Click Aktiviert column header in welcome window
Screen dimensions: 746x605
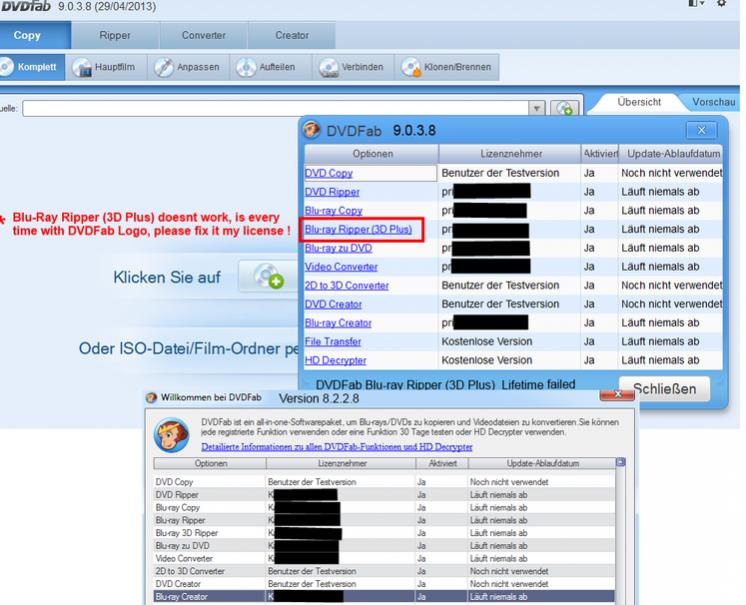[x=442, y=463]
